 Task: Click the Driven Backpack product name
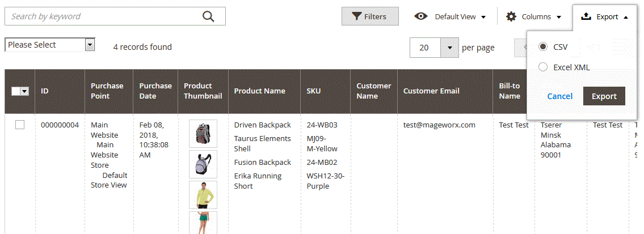click(263, 125)
